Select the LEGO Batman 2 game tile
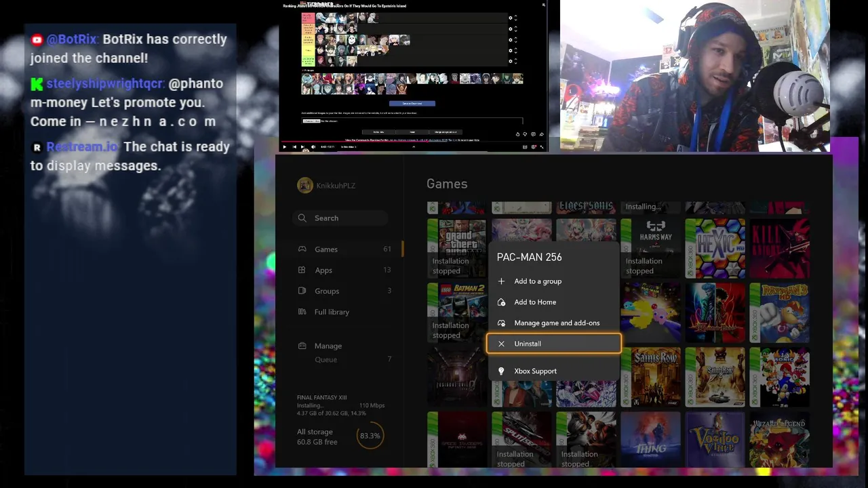Screen dimensions: 868x488 (x=457, y=312)
